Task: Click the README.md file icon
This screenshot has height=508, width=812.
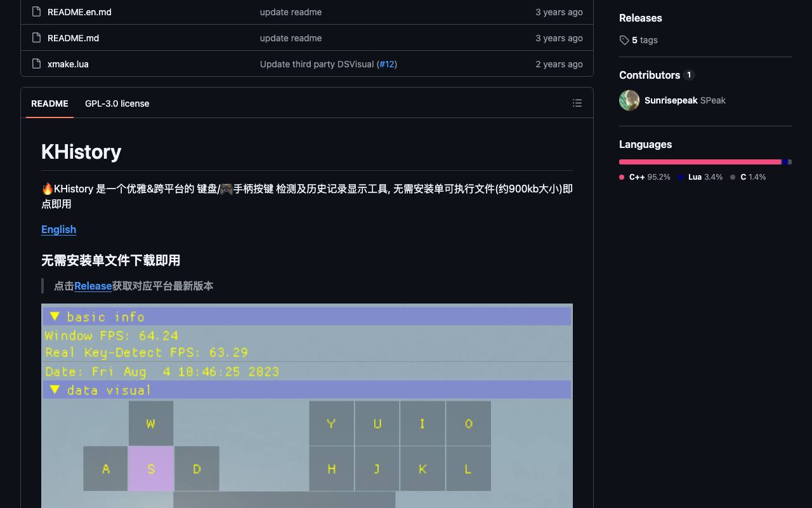Action: (36, 38)
